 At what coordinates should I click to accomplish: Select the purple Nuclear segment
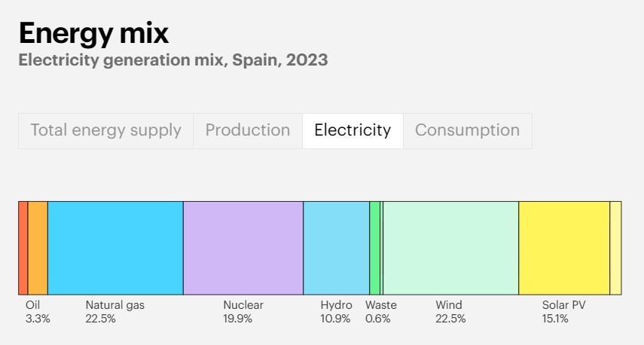(243, 248)
